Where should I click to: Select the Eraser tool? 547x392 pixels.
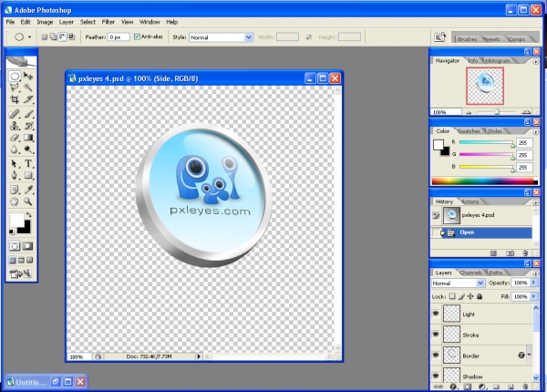pyautogui.click(x=15, y=138)
